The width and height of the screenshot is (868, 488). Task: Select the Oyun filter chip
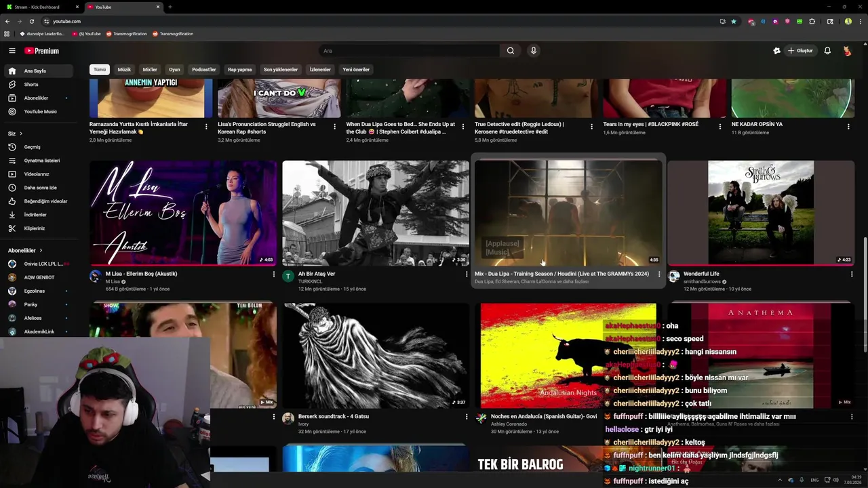point(174,69)
